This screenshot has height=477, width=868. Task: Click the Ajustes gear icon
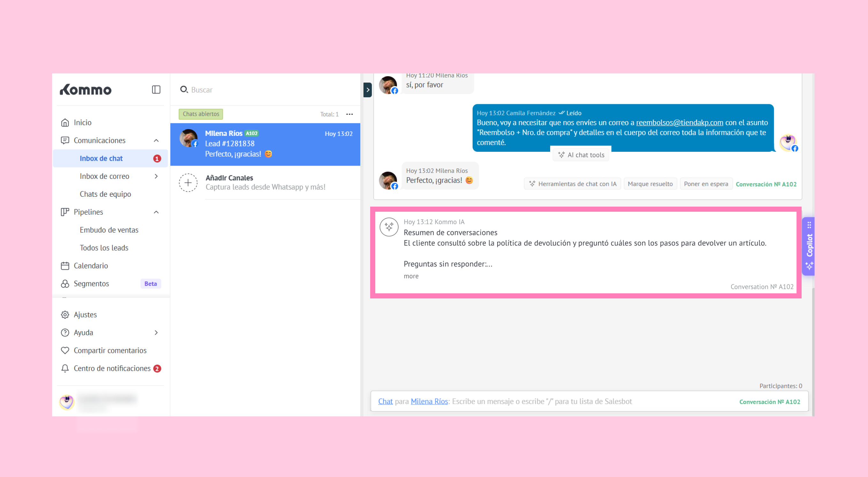pyautogui.click(x=65, y=315)
